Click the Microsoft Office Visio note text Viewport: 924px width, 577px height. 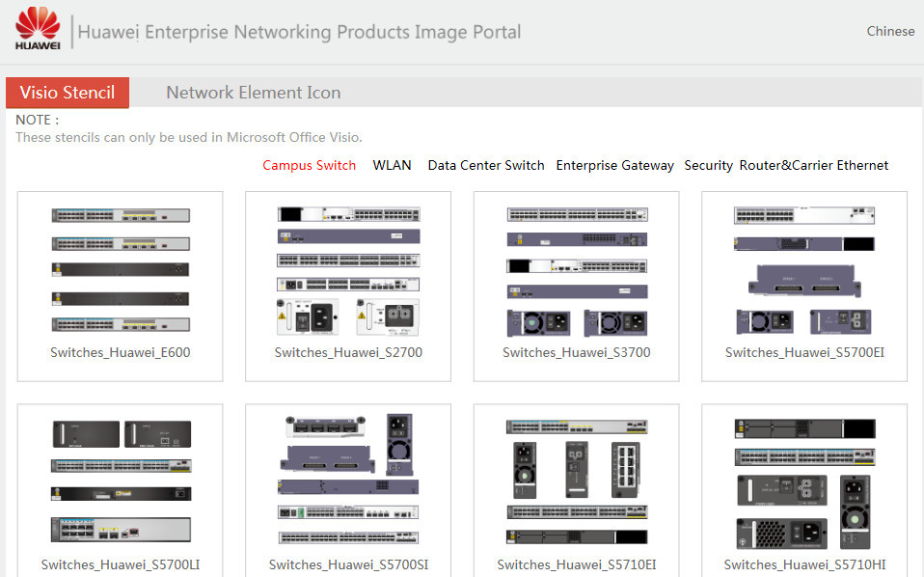pos(189,137)
